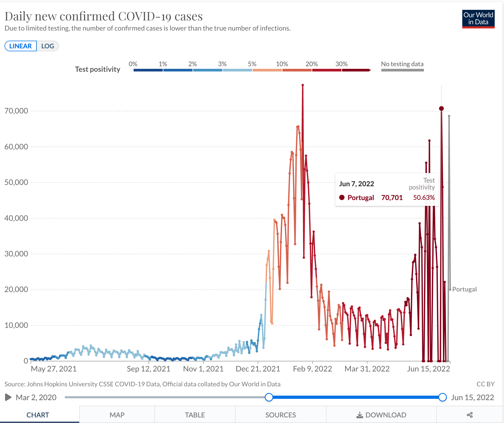Click the dark red 30% legend swatch

click(356, 70)
